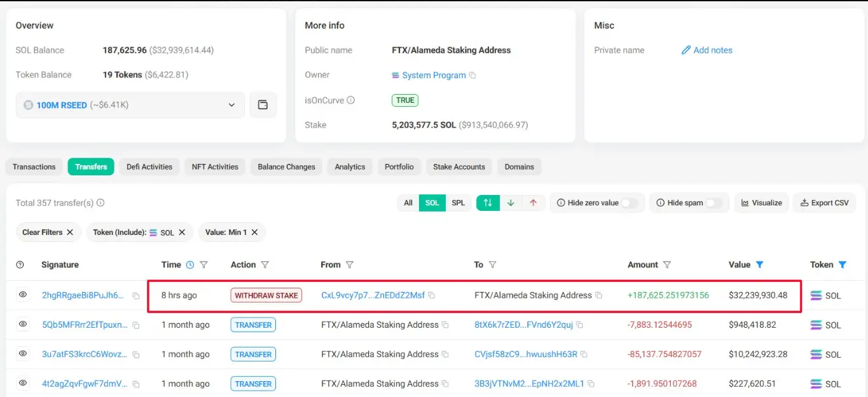The width and height of the screenshot is (868, 397).
Task: Open the wallet icon beside the token dropdown
Action: click(263, 105)
